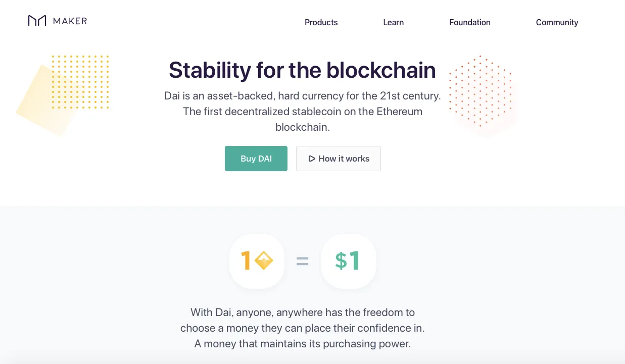Open the Learn menu
Image resolution: width=625 pixels, height=364 pixels.
coord(393,22)
